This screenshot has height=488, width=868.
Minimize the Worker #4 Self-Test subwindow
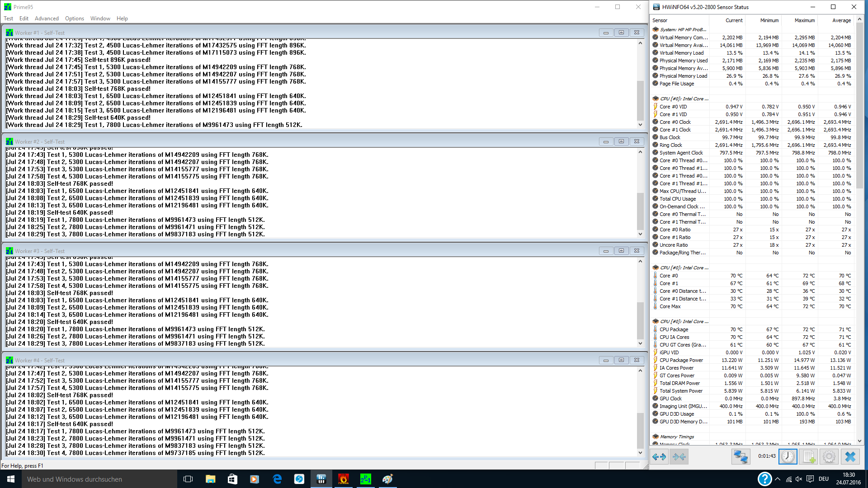pos(606,360)
